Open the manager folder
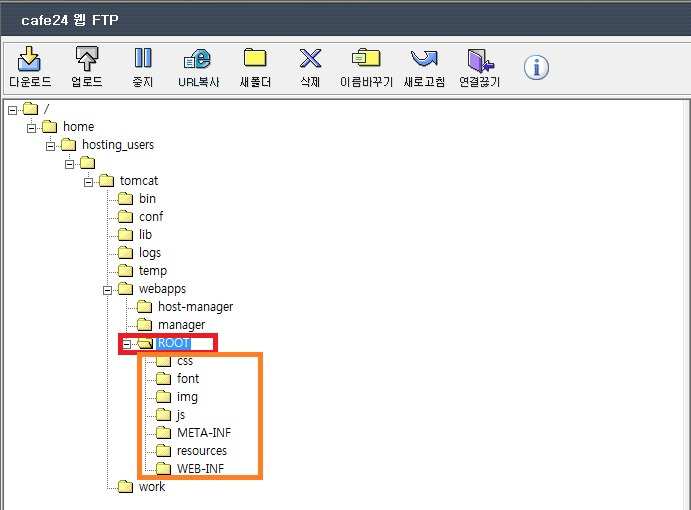 click(x=182, y=325)
